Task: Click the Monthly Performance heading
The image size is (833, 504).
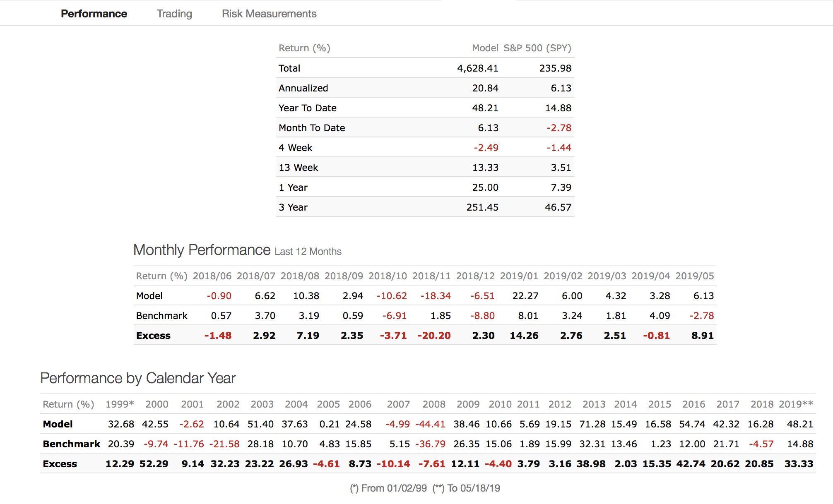Action: coord(202,250)
